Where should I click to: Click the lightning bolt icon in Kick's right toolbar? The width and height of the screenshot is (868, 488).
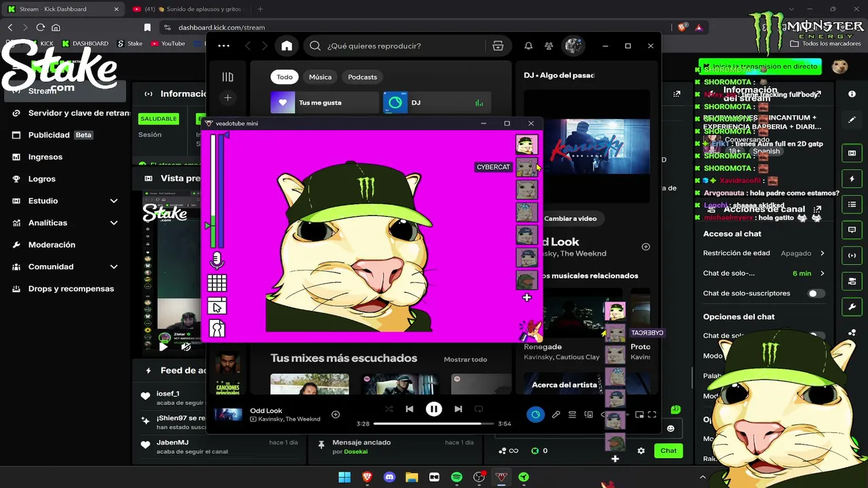click(x=852, y=179)
